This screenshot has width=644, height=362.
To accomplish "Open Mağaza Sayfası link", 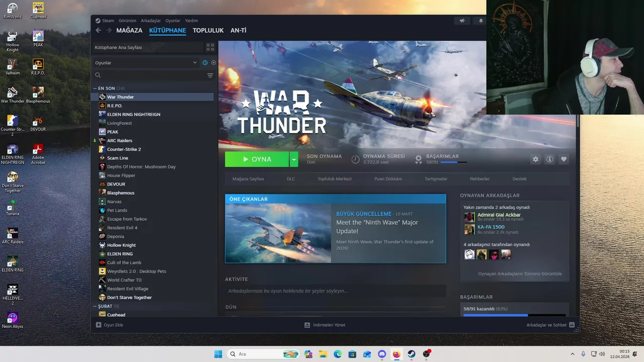I will coord(248,179).
